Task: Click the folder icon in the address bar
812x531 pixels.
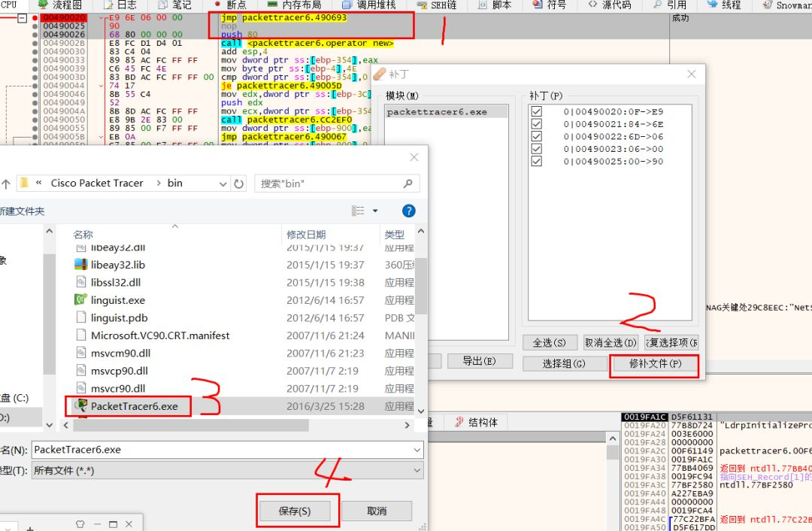Action: 24,183
